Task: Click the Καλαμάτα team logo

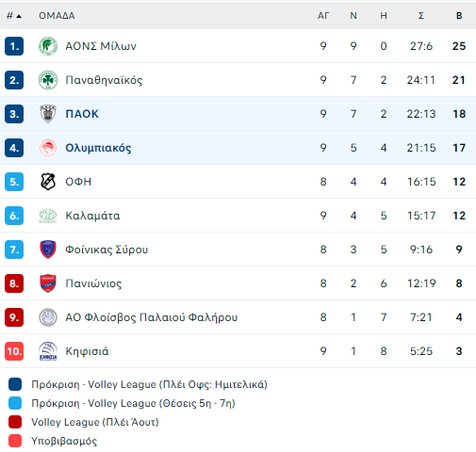Action: click(x=48, y=216)
